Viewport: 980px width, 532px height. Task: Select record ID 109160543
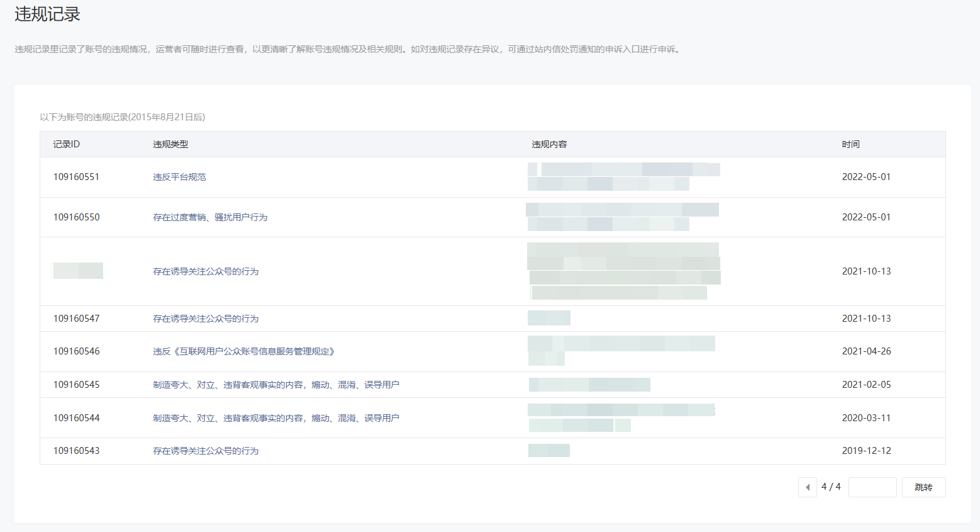point(76,451)
